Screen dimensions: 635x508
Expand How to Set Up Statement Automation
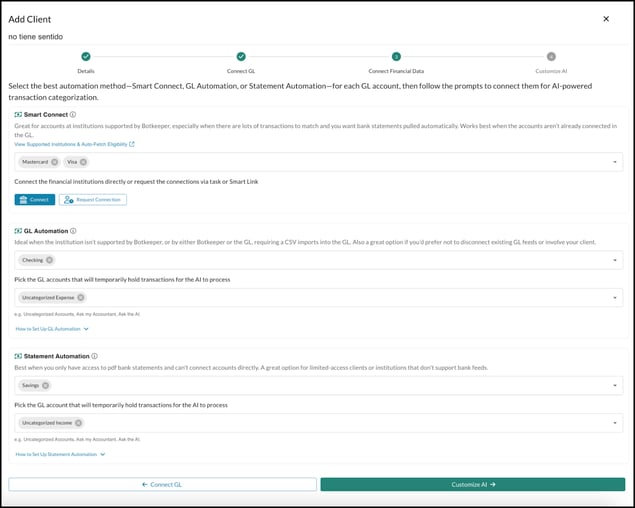(60, 454)
